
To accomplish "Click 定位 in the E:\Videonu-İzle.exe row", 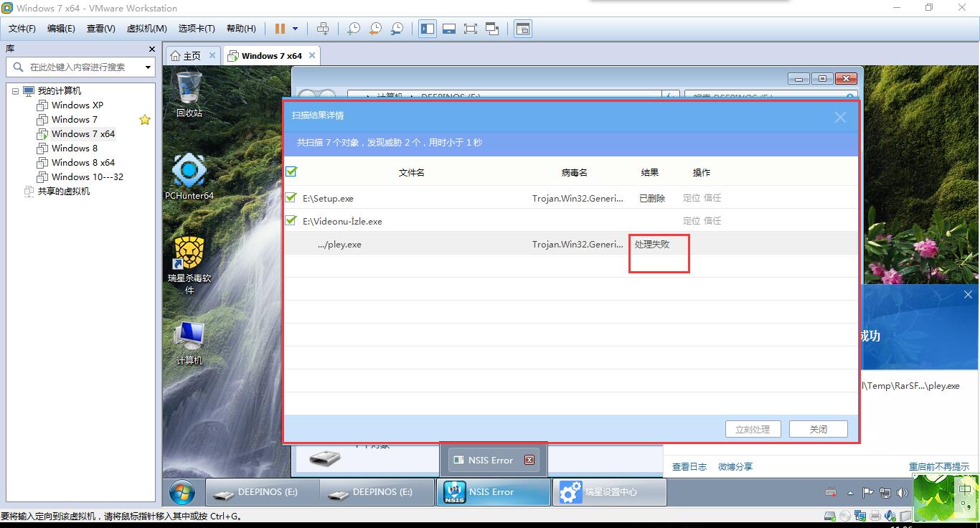I will click(x=692, y=221).
